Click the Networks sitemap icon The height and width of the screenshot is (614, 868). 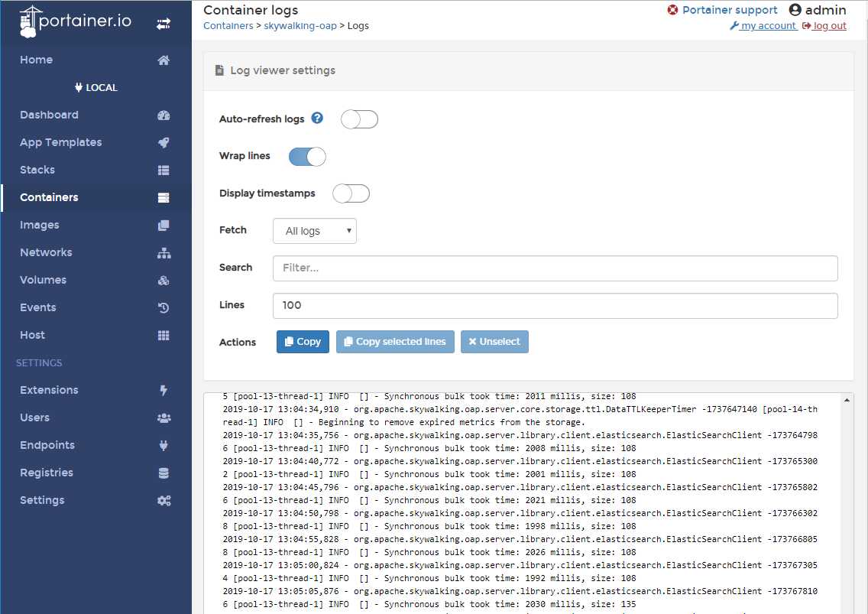click(164, 252)
